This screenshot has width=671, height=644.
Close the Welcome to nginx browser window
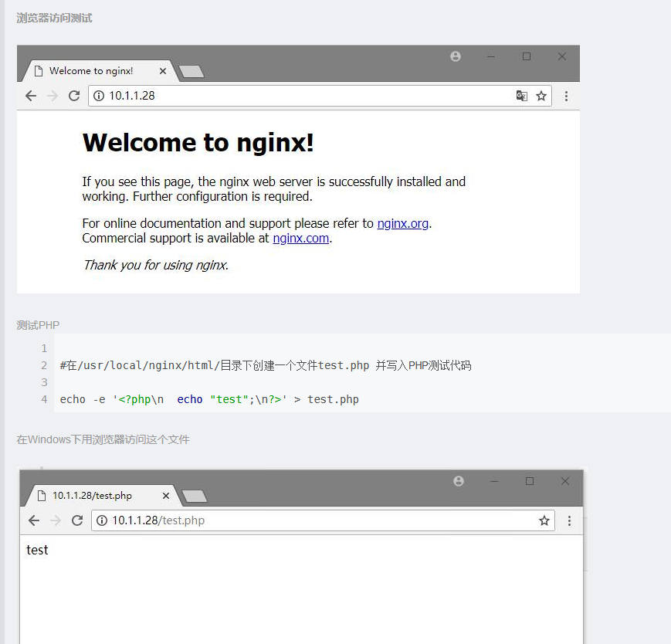[562, 56]
